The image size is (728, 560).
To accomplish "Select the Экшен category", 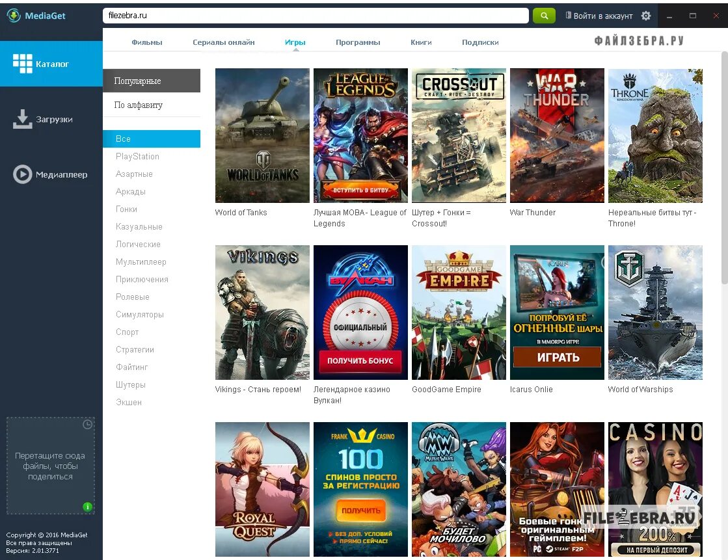I will (x=129, y=402).
